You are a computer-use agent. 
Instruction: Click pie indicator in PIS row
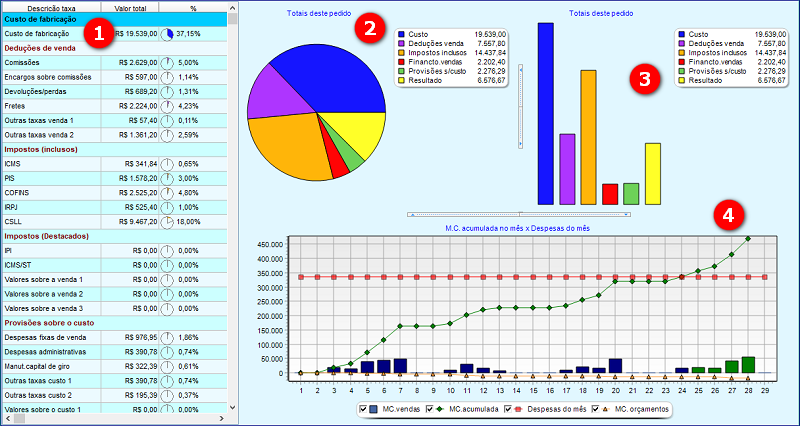pos(167,179)
